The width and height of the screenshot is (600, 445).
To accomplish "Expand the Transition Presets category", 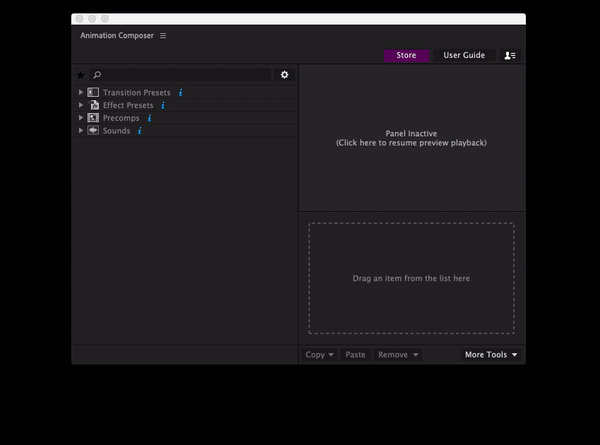I will tap(80, 92).
